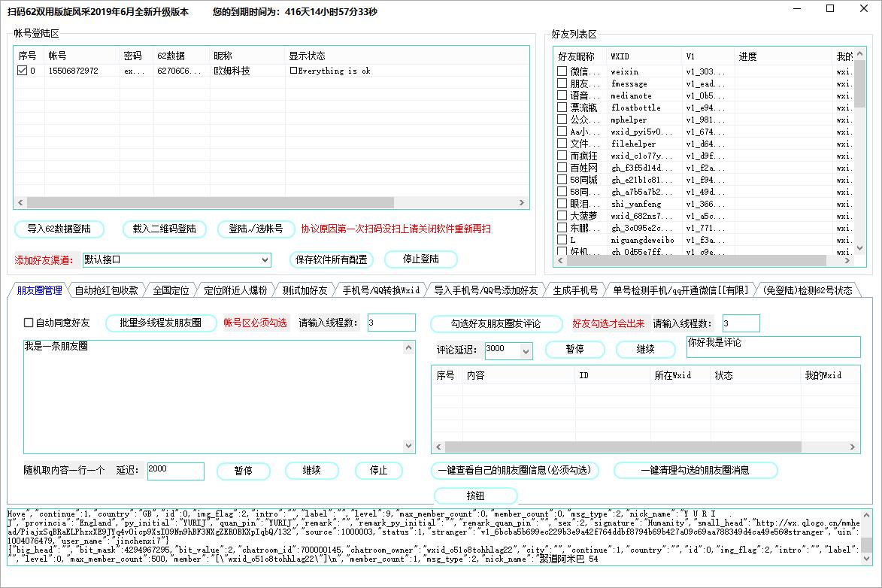Switch to the 全国定位 tab
The height and width of the screenshot is (588, 882).
coord(170,289)
